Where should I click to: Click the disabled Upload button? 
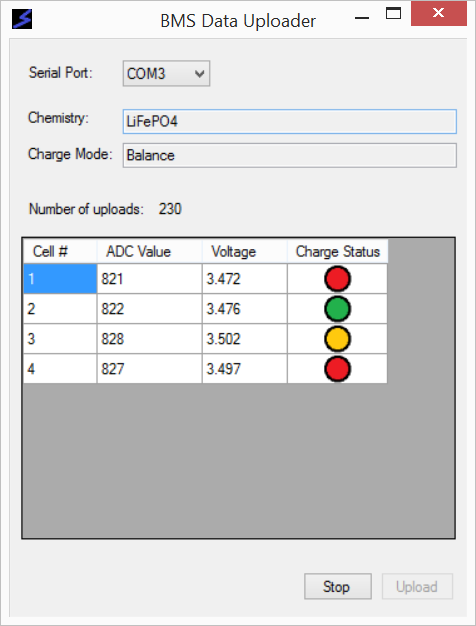[x=417, y=586]
